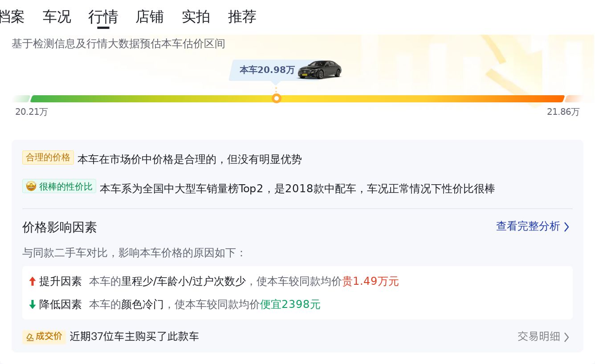Switch to the 店铺 tab
This screenshot has height=364, width=595.
coord(150,16)
